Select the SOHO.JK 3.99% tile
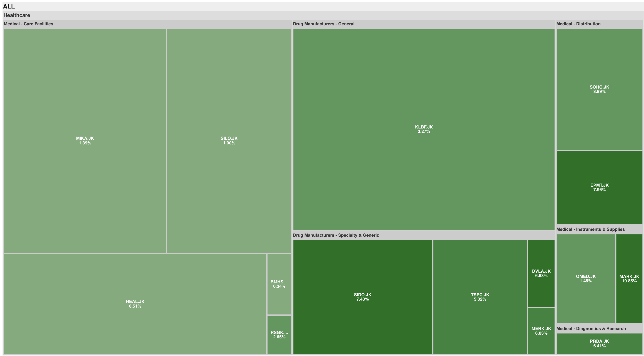The image size is (644, 356). 599,89
